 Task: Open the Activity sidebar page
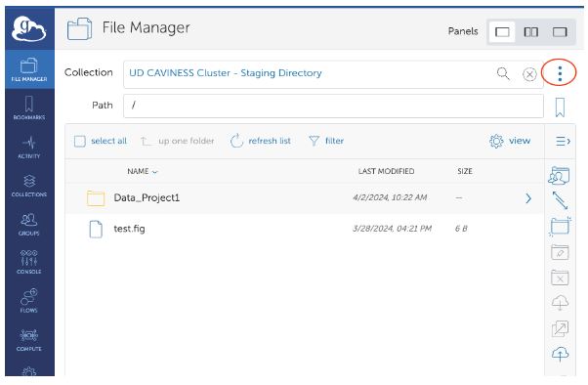pos(29,148)
